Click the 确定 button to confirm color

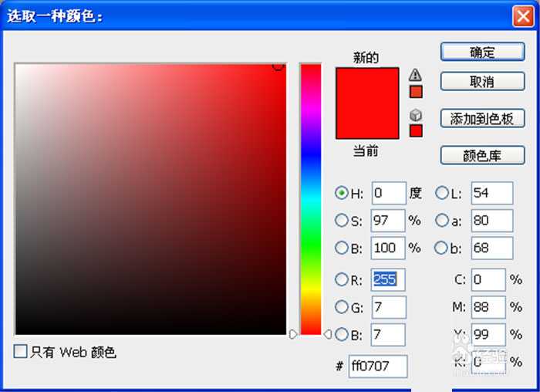coord(482,52)
